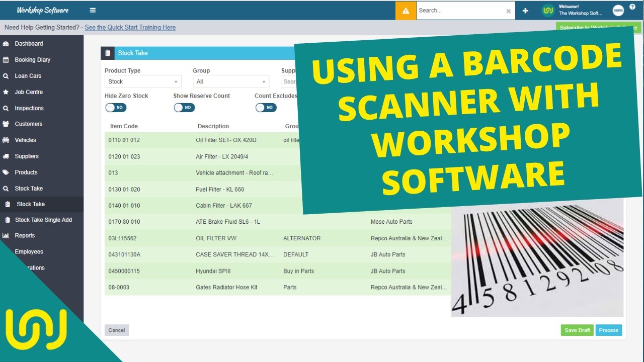Click Save Draft button
The image size is (644, 362).
577,330
